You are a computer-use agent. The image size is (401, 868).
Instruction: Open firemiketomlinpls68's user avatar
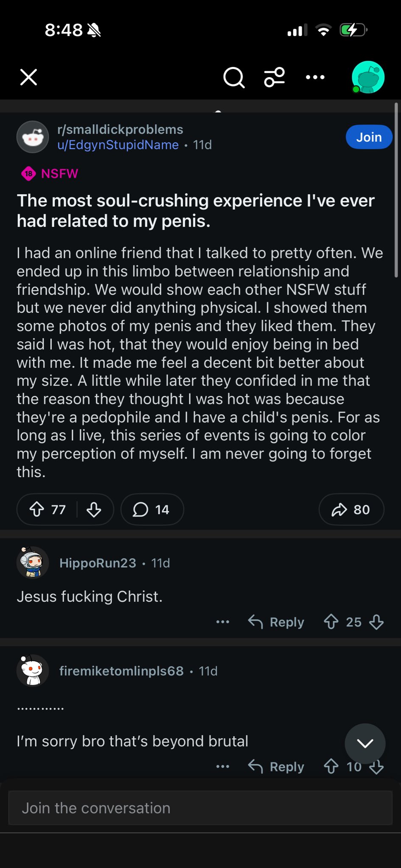pyautogui.click(x=33, y=670)
